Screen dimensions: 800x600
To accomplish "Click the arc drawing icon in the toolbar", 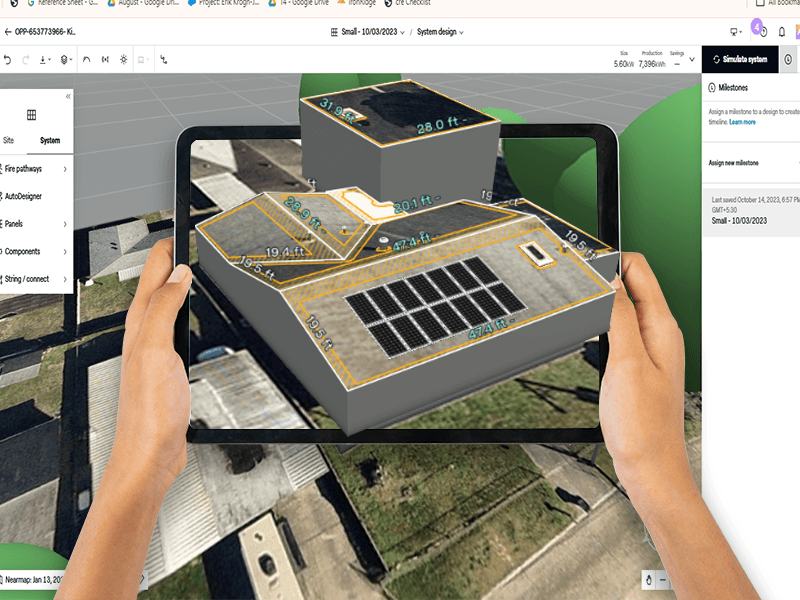I will [86, 60].
